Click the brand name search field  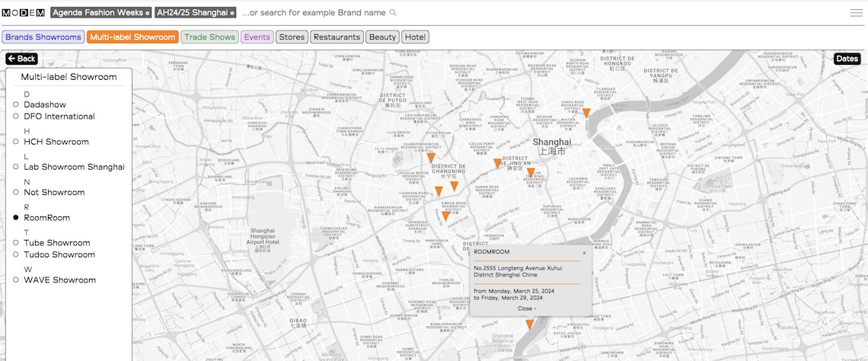point(315,13)
